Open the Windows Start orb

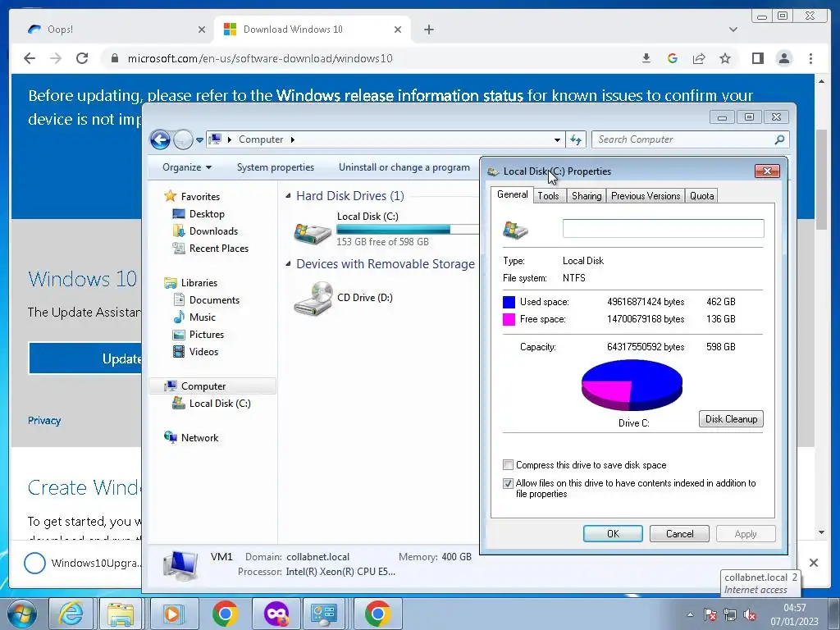[x=21, y=614]
